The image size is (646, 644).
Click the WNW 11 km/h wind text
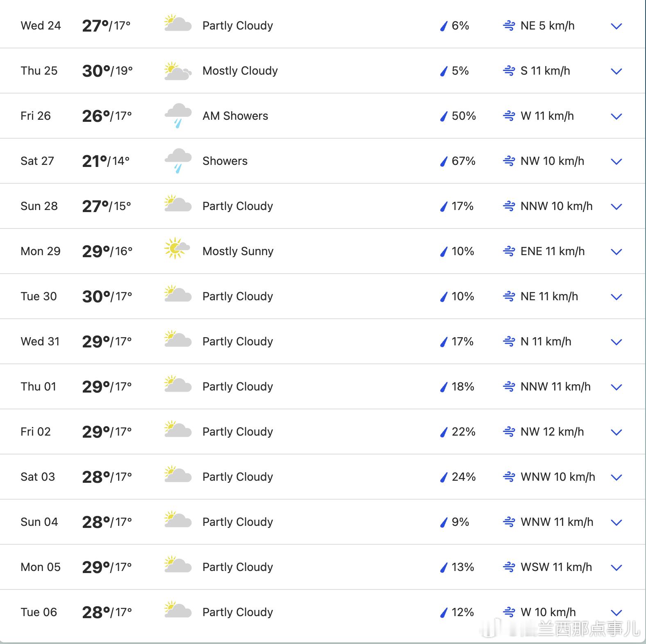point(557,522)
